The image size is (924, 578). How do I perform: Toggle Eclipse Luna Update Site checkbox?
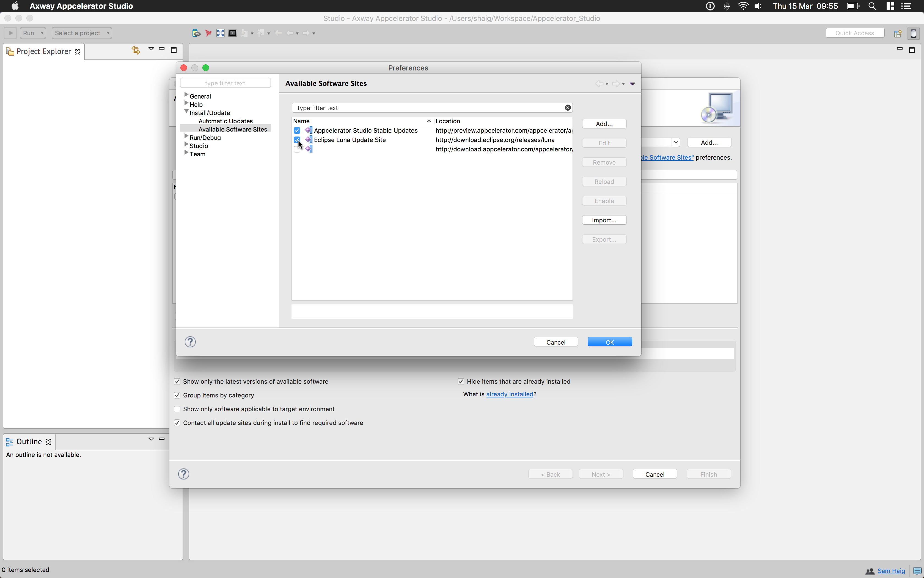[297, 140]
